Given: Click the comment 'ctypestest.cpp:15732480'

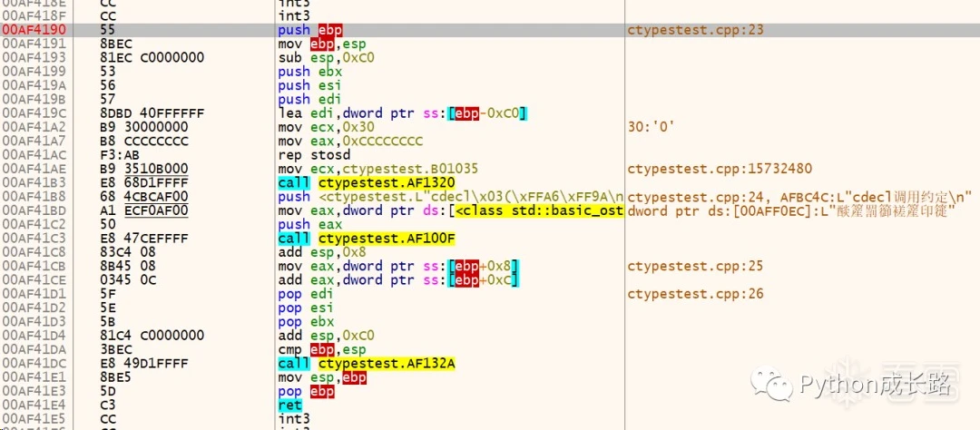Looking at the screenshot, I should click(x=720, y=168).
